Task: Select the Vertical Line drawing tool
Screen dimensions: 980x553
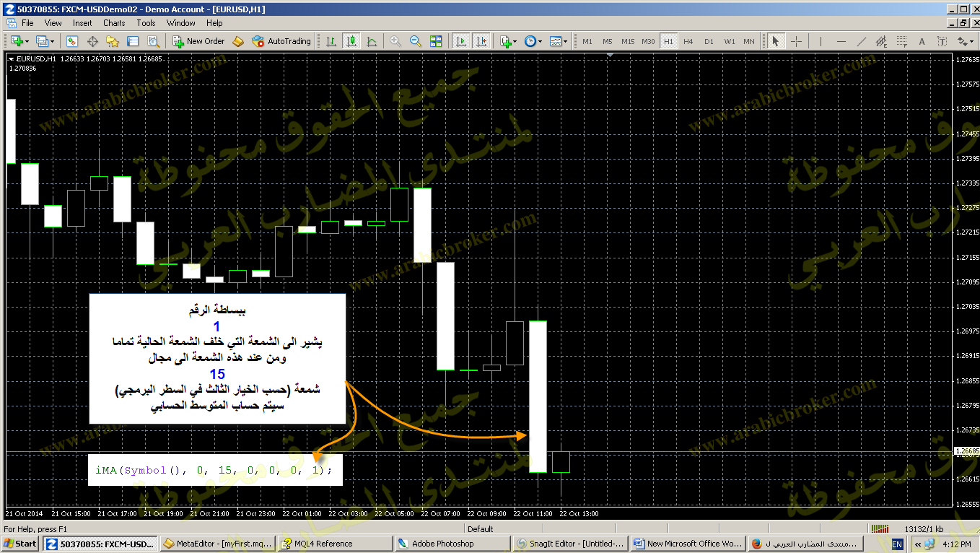Action: pos(821,41)
